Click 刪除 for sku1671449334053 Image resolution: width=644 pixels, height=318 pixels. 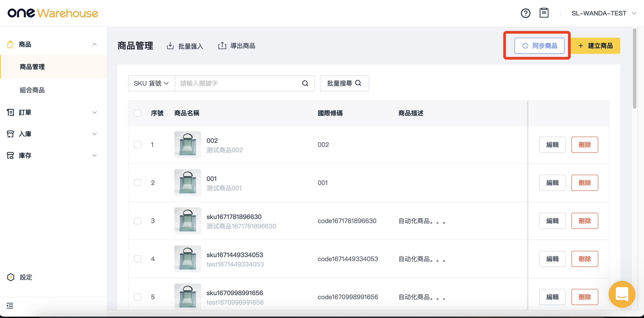click(585, 259)
